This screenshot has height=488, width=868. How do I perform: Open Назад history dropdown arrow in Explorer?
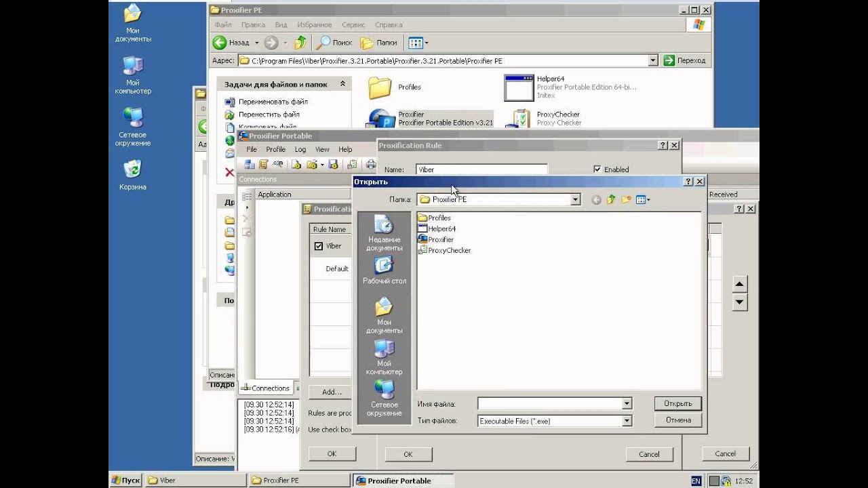pos(256,43)
